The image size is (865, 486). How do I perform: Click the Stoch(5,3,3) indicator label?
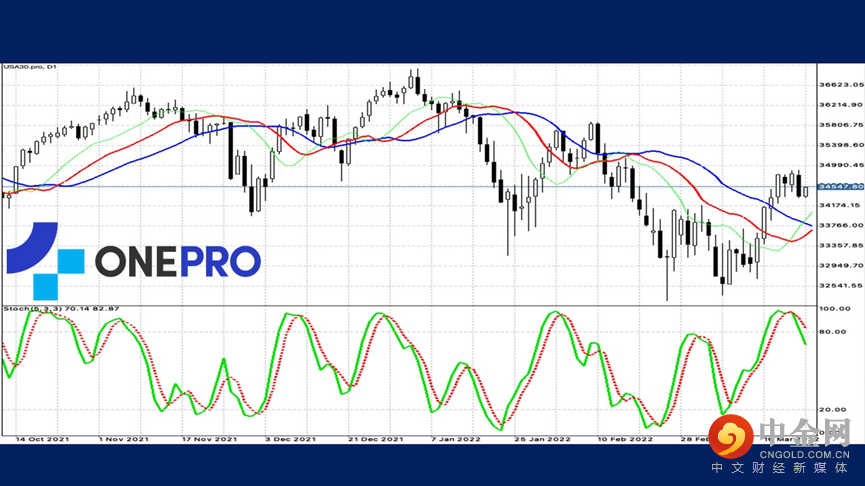pyautogui.click(x=61, y=308)
